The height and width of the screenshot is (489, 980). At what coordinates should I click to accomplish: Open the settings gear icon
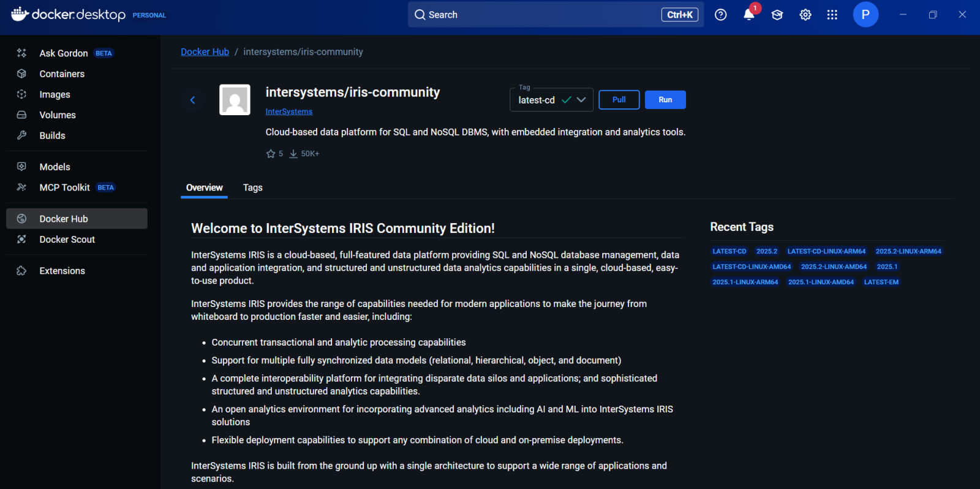pos(805,15)
